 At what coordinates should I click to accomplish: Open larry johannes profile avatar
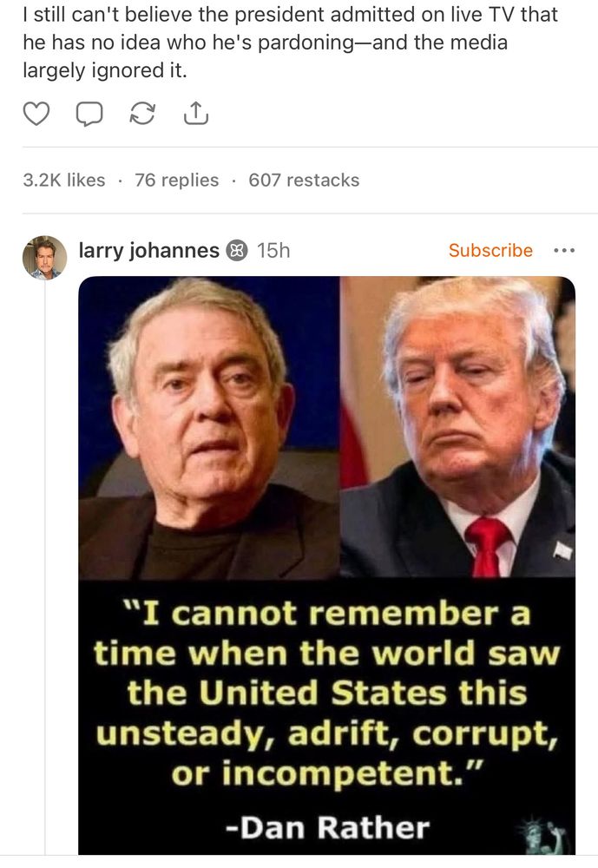[44, 258]
